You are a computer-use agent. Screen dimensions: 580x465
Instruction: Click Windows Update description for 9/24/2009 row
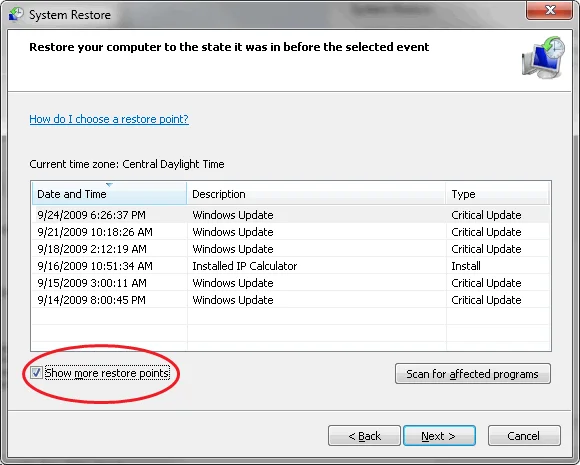(233, 215)
